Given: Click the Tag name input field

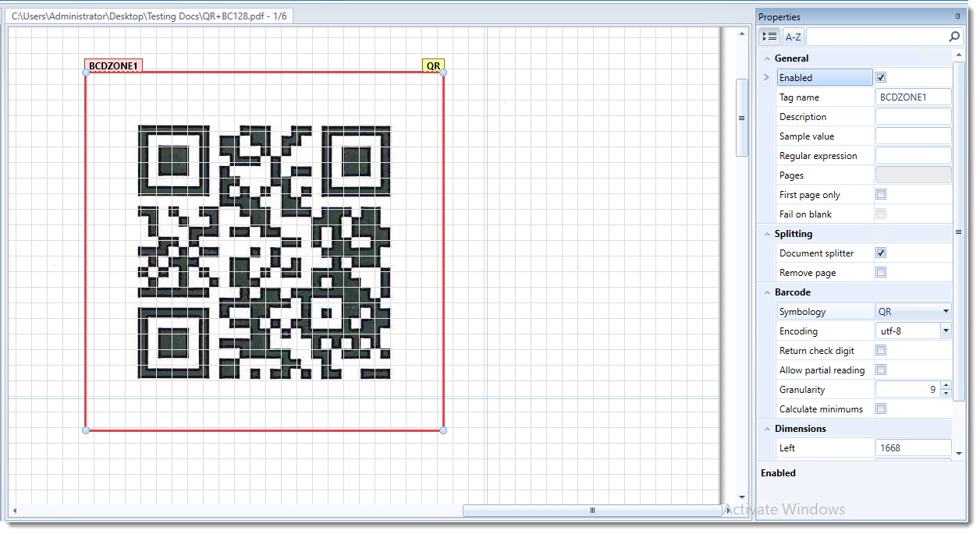Looking at the screenshot, I should click(913, 97).
